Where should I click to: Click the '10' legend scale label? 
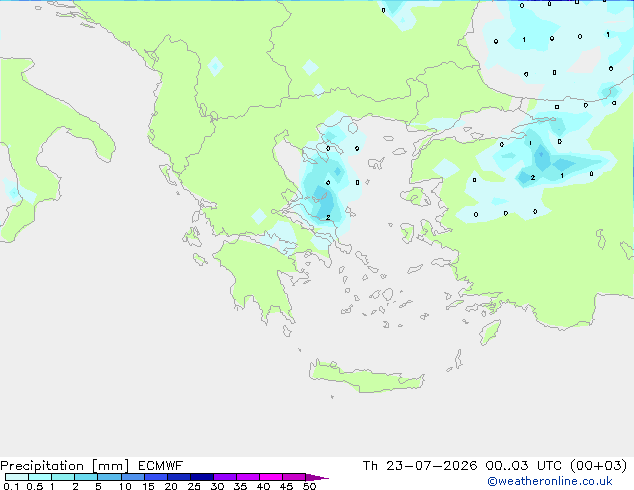pyautogui.click(x=125, y=486)
